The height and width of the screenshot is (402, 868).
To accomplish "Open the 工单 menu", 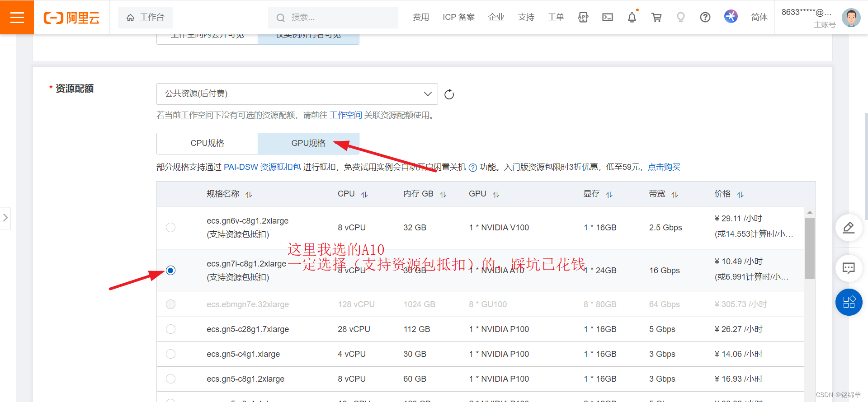I will pos(556,17).
